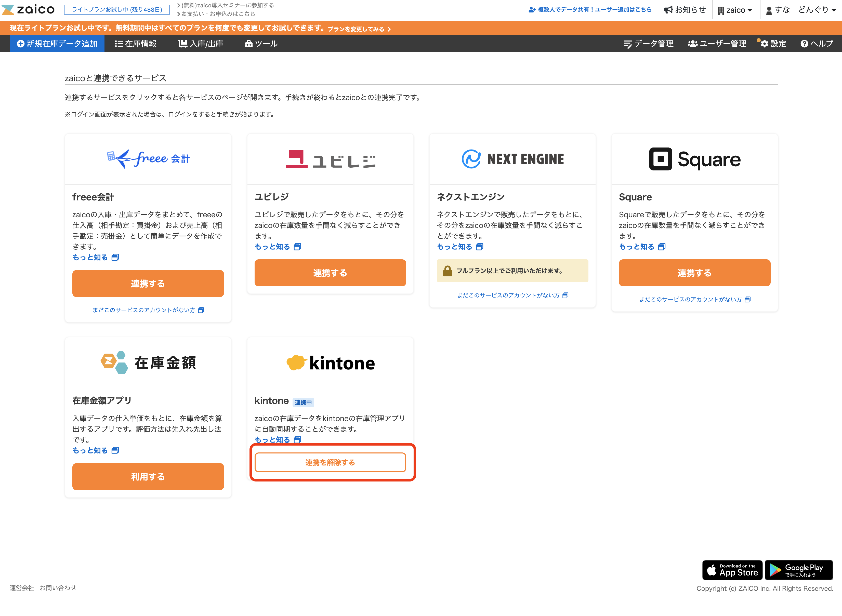Click Download on the App Store badge

pos(732,570)
